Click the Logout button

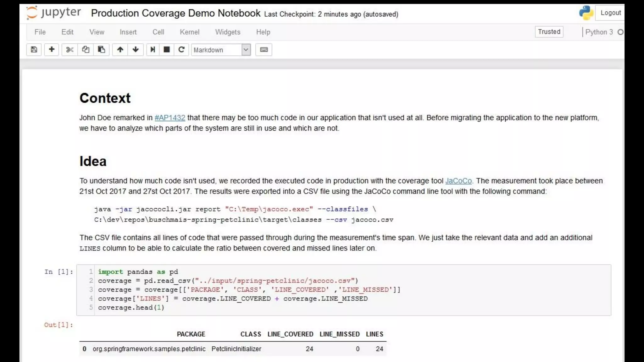pyautogui.click(x=610, y=13)
